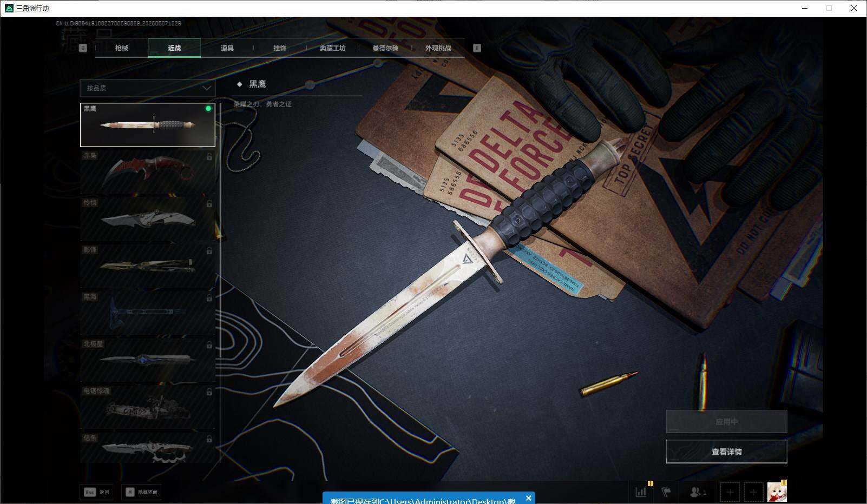Click the lock icon on 黑海

point(209,298)
